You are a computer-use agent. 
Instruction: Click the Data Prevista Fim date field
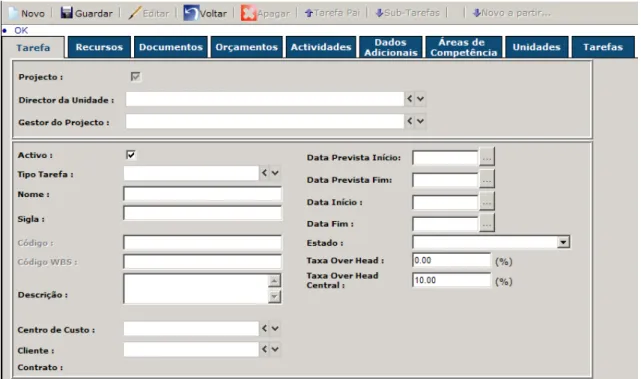pos(445,179)
